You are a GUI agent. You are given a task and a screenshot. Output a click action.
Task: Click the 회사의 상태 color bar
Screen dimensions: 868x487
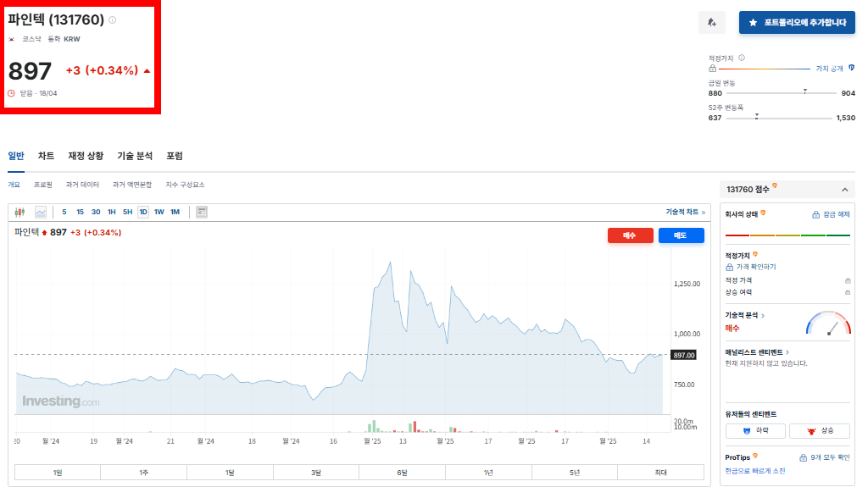coord(787,235)
